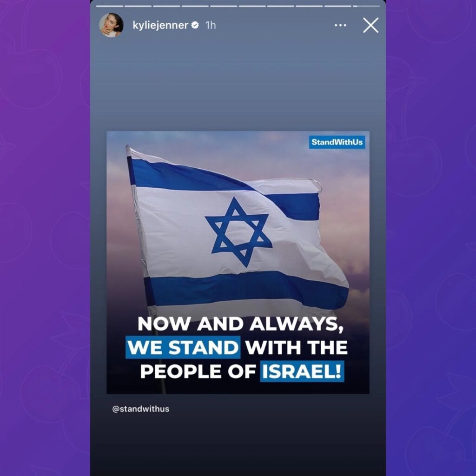Click the WITH THE text
This screenshot has width=476, height=476.
[x=297, y=347]
